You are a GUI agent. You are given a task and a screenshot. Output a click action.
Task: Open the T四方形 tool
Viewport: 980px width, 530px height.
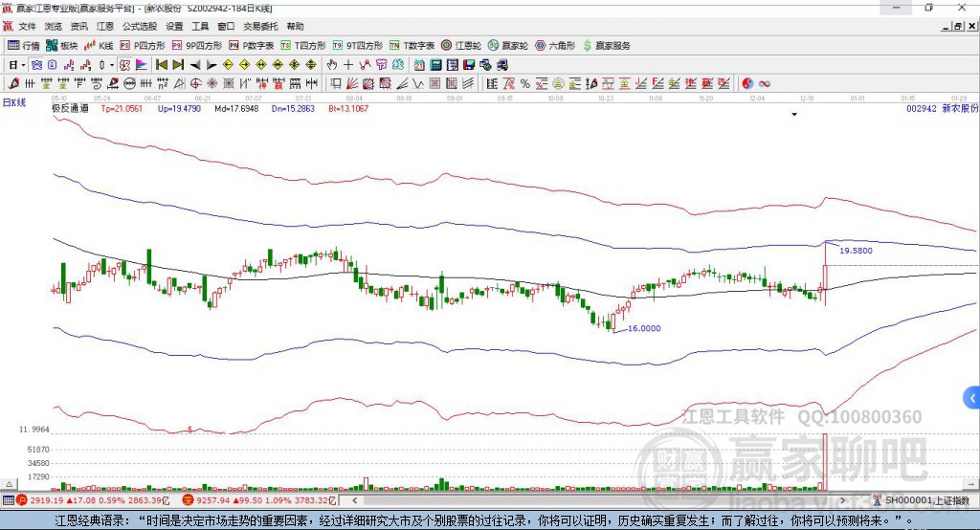coord(303,46)
